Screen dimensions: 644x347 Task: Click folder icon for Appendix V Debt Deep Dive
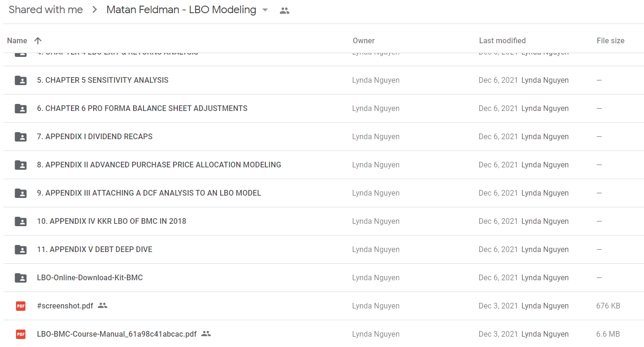21,250
